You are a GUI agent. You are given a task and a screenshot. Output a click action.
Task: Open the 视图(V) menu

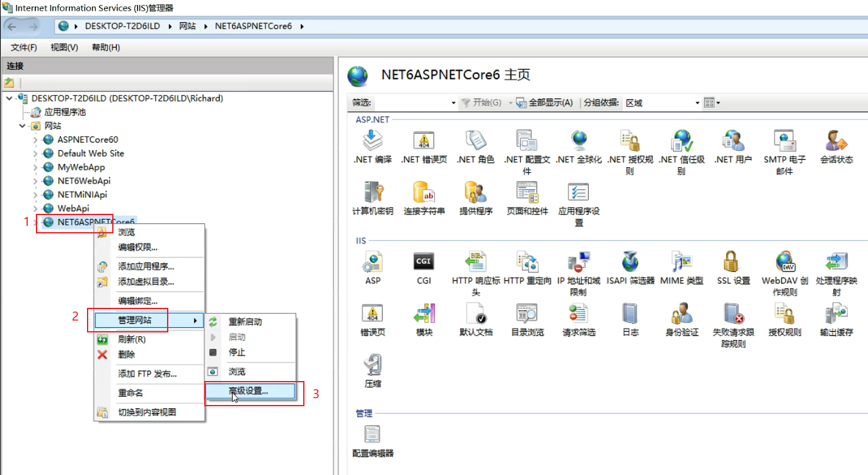coord(64,47)
